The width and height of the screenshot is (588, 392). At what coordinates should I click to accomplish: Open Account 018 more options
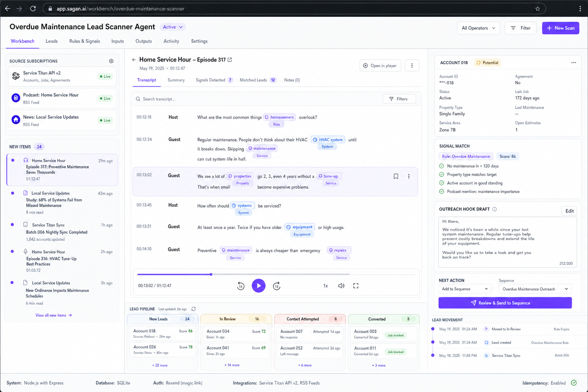coord(573,63)
